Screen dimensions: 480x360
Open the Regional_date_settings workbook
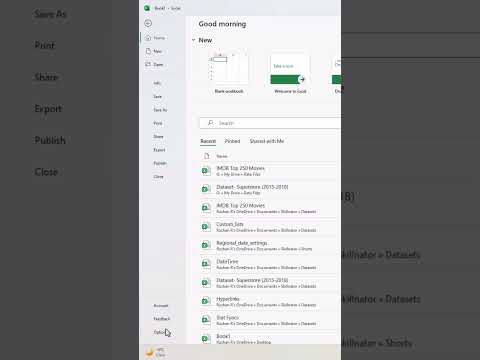coord(270,245)
